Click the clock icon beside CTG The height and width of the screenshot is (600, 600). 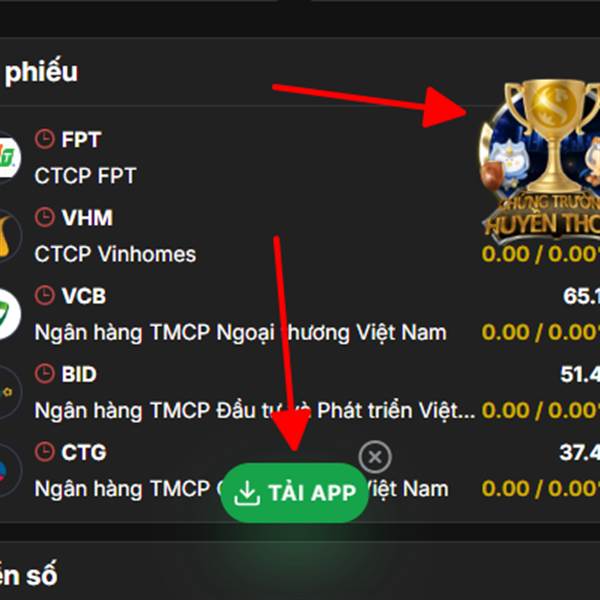click(x=45, y=452)
